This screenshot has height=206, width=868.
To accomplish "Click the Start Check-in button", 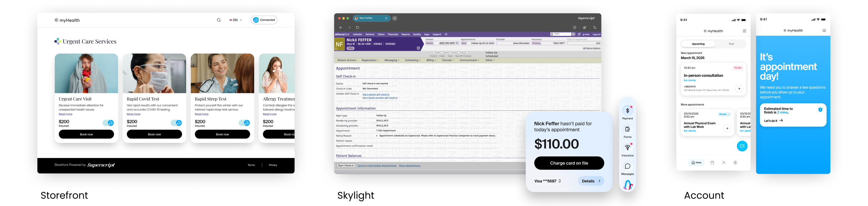I will (x=346, y=166).
